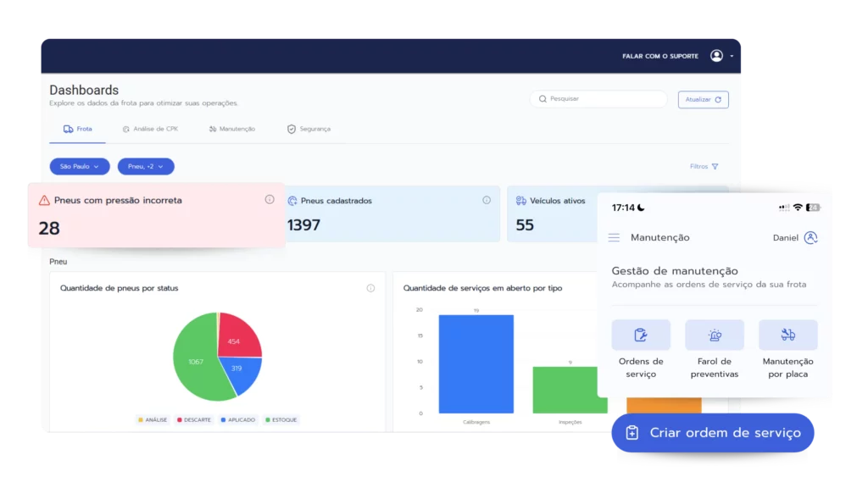Expand the São Paulo filter dropdown
868x488 pixels.
pyautogui.click(x=80, y=167)
